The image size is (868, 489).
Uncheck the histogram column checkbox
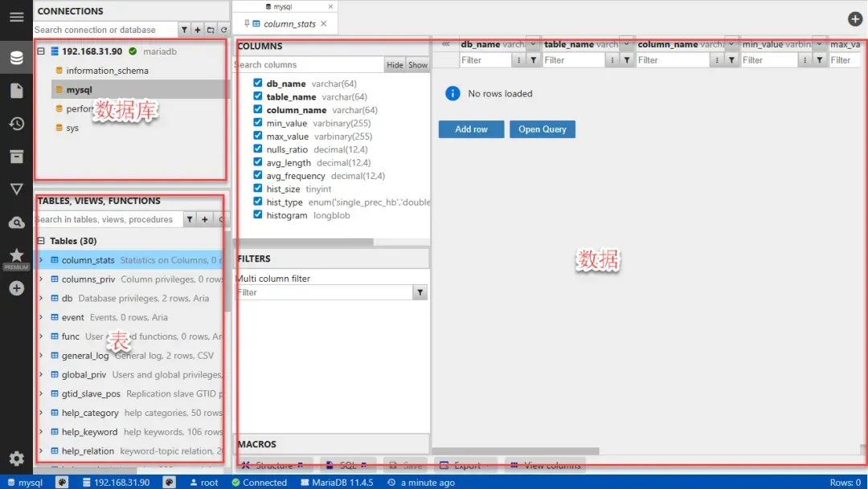pyautogui.click(x=257, y=214)
